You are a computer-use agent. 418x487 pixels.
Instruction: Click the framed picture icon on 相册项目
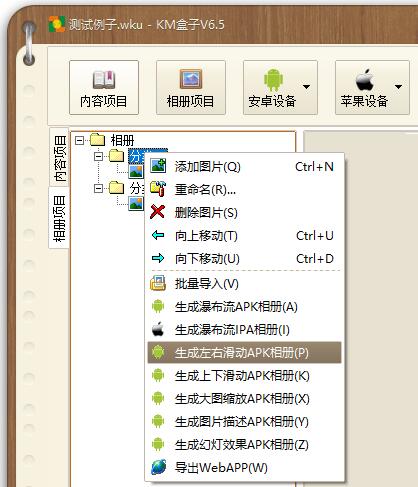(x=191, y=79)
